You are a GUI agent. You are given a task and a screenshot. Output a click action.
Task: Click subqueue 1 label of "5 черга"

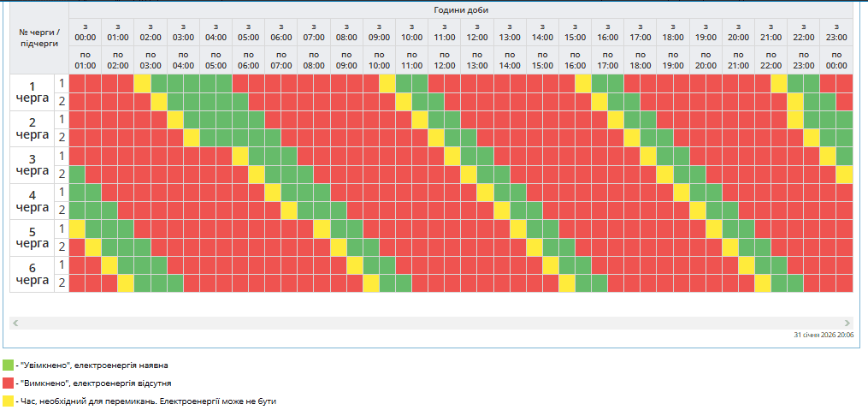[62, 229]
